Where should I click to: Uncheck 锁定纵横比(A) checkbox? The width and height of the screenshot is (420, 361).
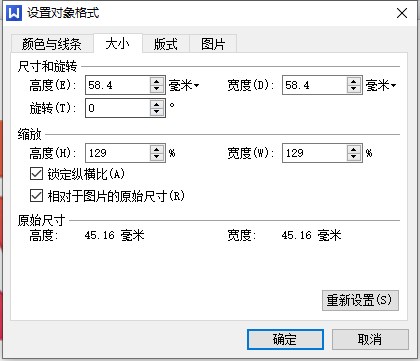point(36,174)
